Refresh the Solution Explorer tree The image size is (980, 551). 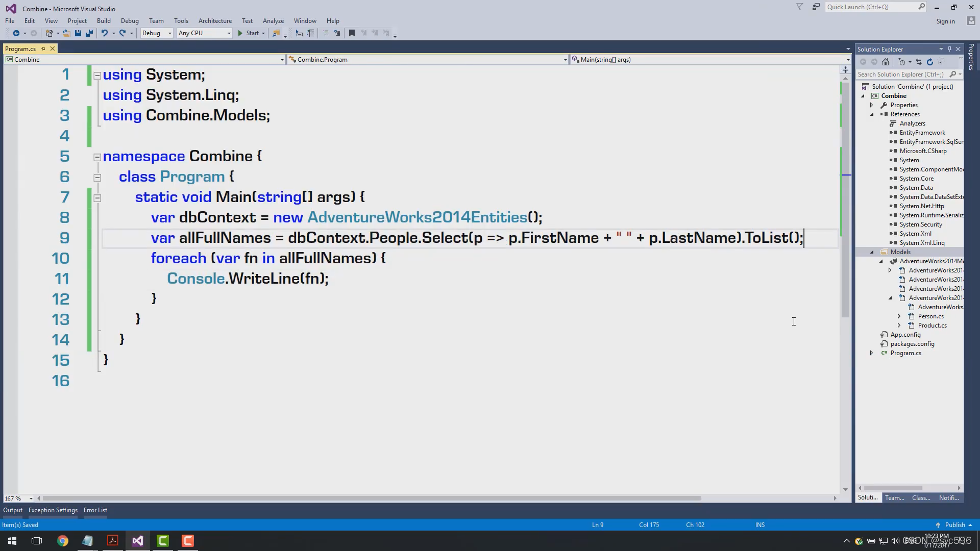(930, 62)
